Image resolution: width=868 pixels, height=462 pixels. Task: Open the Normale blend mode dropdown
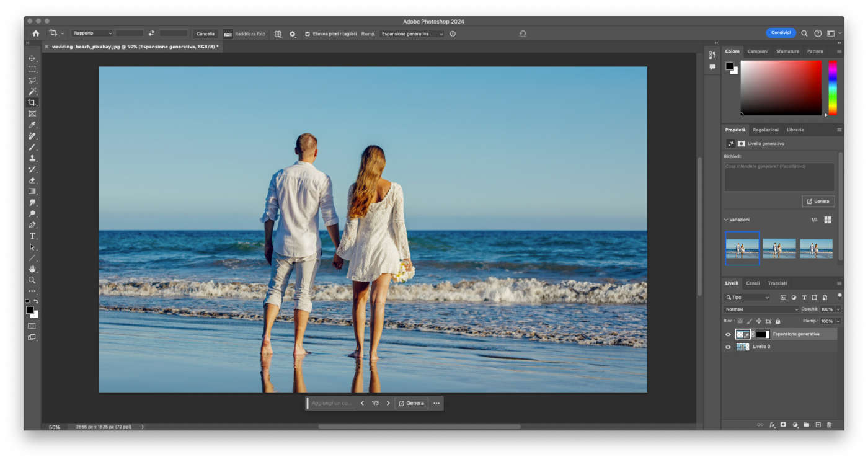(761, 309)
